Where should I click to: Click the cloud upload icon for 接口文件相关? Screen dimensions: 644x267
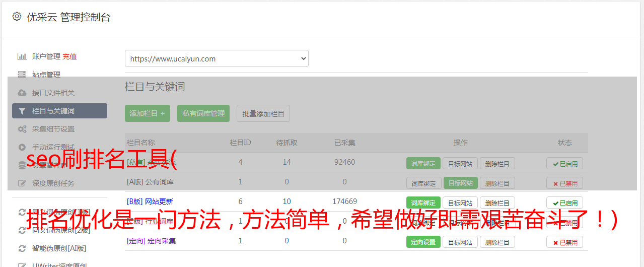22,93
